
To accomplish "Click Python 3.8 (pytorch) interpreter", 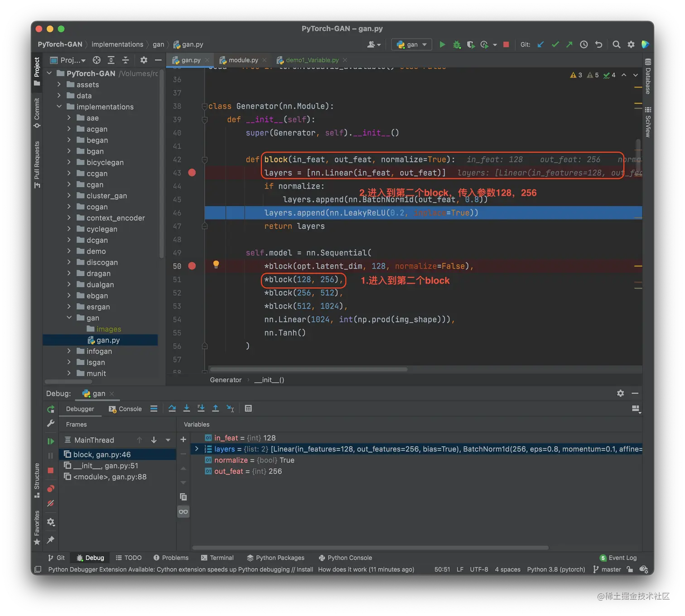I will click(x=556, y=569).
